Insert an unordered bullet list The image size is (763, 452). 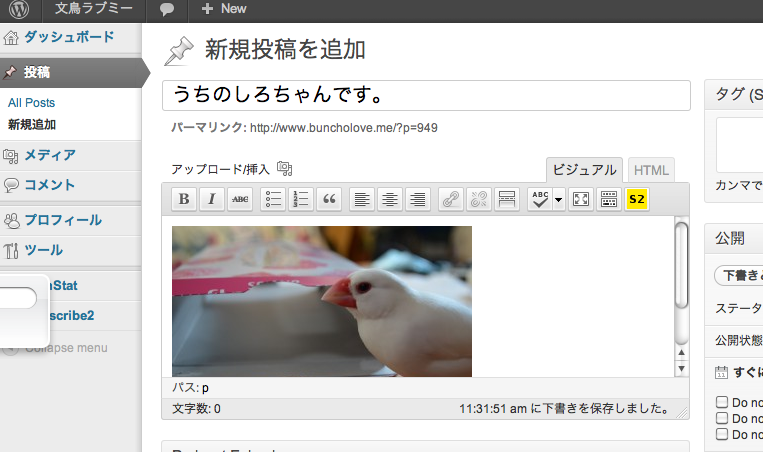coord(273,199)
